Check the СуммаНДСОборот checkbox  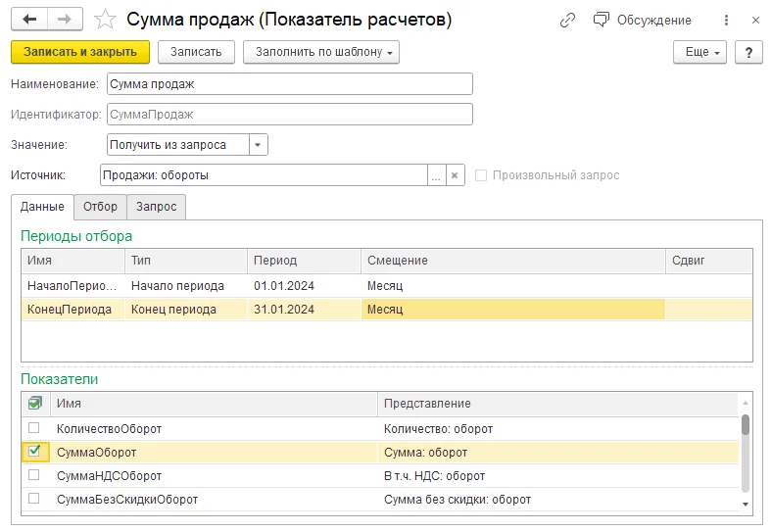click(x=34, y=475)
